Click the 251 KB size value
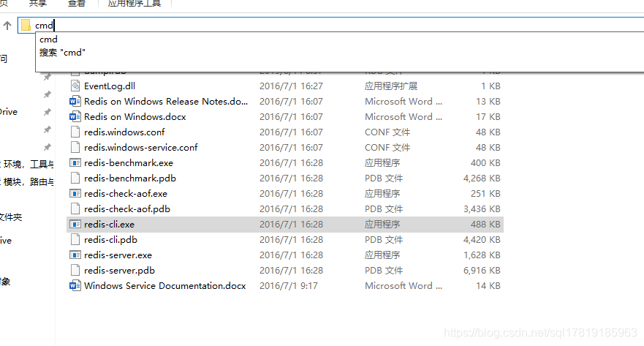The image size is (644, 346). [486, 194]
